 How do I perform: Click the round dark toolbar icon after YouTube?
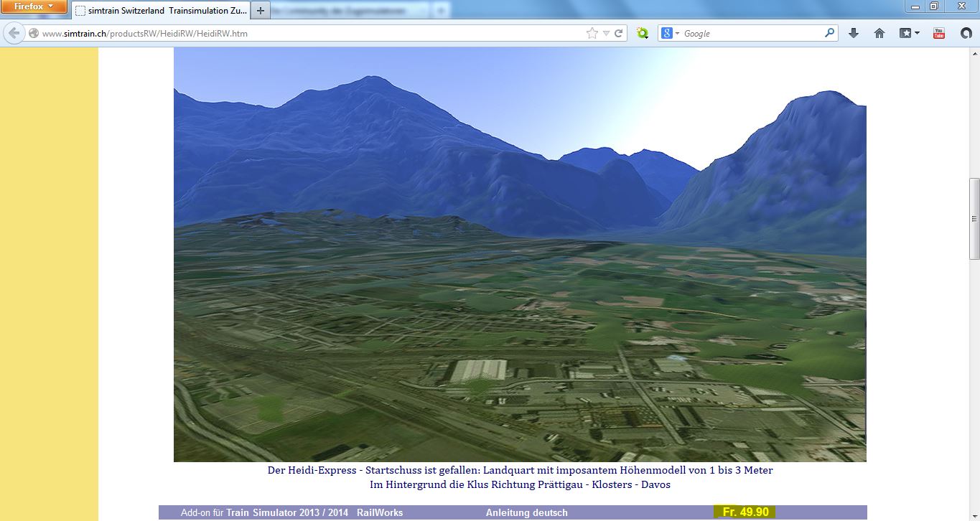(966, 34)
